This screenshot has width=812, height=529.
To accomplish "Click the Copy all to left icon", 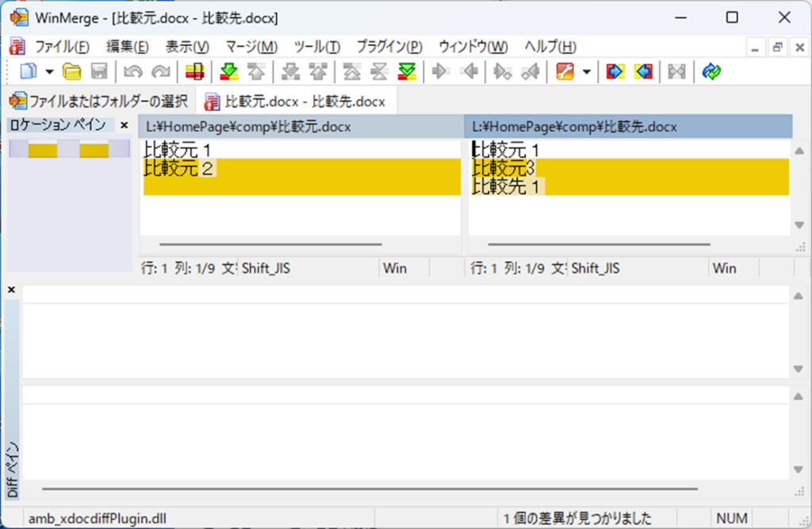I will point(643,72).
